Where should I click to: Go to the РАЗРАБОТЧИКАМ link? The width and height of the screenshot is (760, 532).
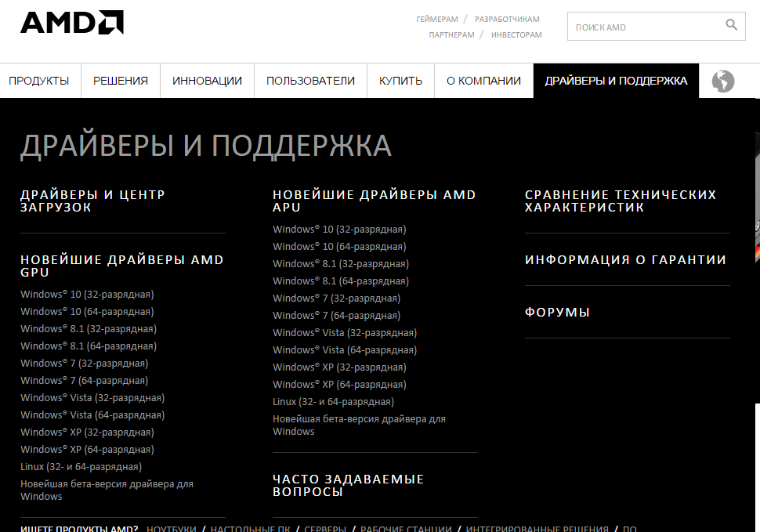point(507,20)
